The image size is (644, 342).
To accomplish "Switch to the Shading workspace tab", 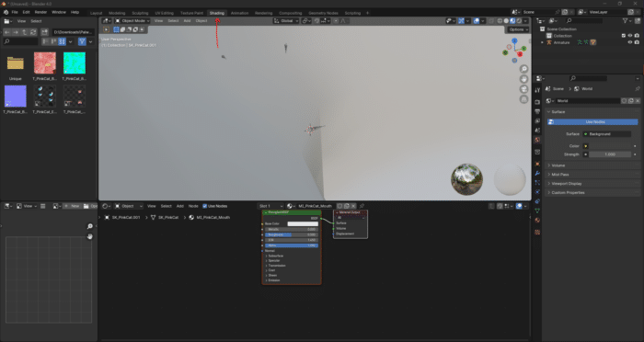I will pos(217,13).
